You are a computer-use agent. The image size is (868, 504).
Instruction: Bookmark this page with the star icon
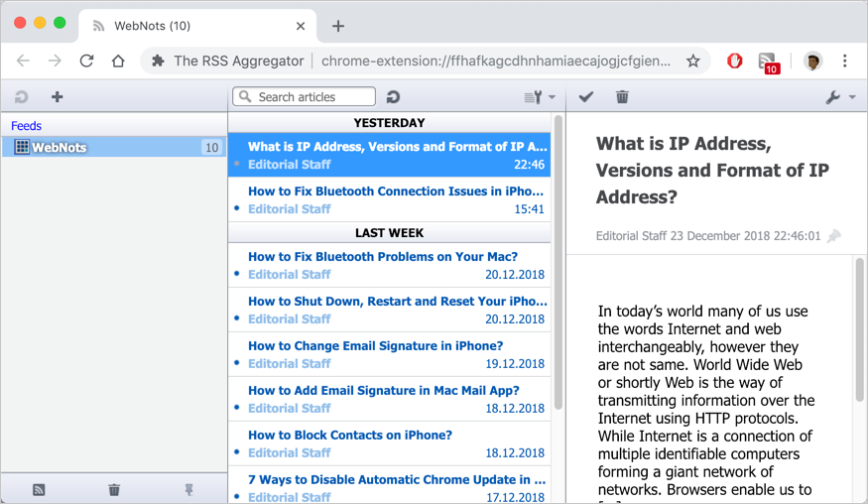pyautogui.click(x=693, y=62)
